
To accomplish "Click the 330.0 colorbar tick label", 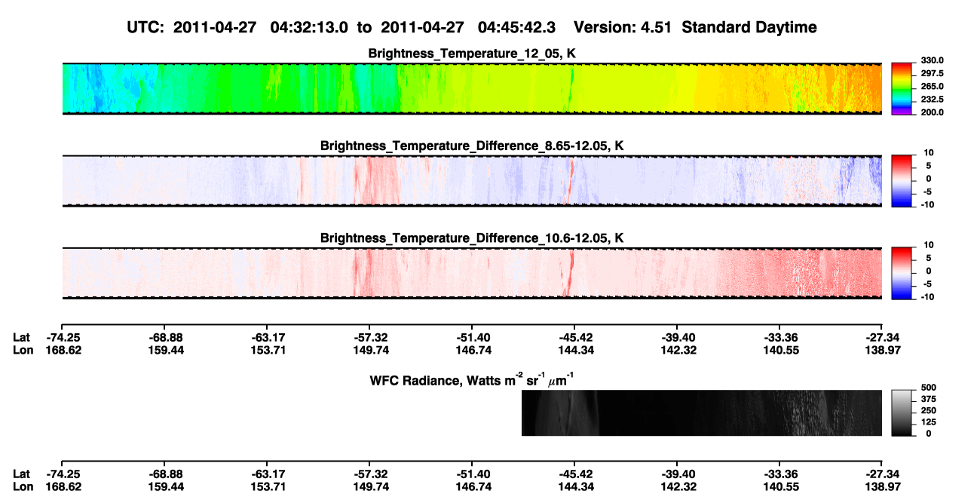I will 933,60.
